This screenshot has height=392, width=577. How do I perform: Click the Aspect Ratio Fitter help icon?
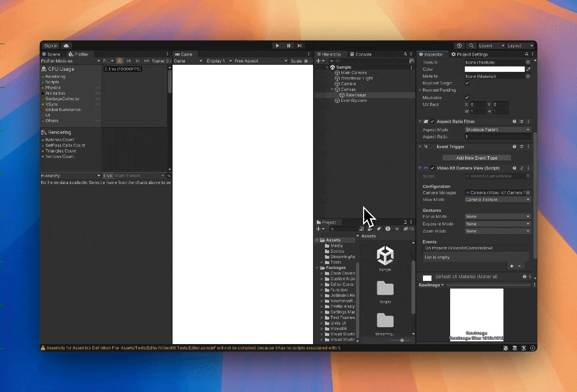(x=514, y=121)
